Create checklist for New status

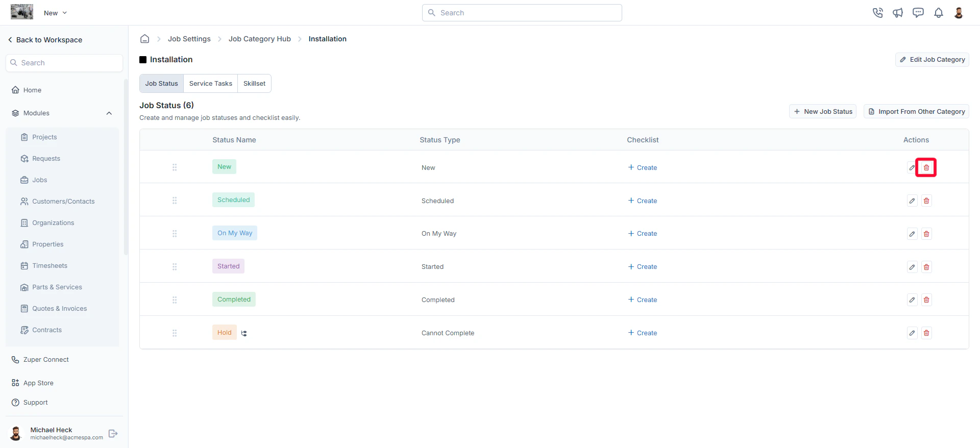coord(643,167)
